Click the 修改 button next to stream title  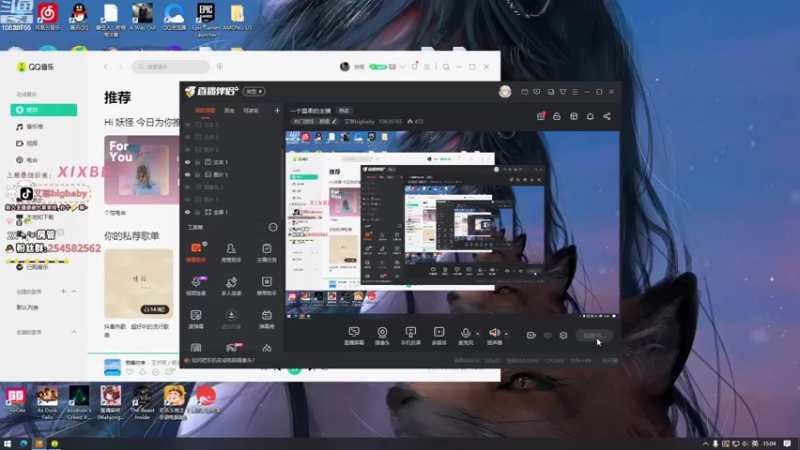(x=344, y=111)
